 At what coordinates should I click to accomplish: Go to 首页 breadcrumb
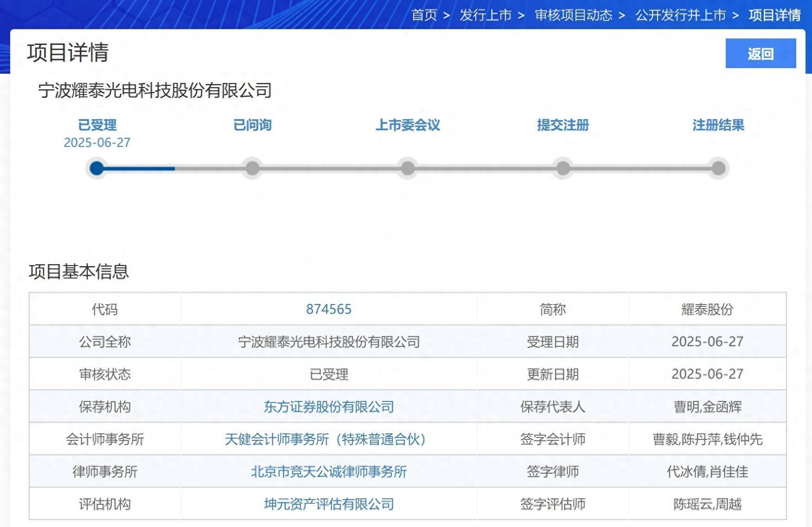click(424, 15)
